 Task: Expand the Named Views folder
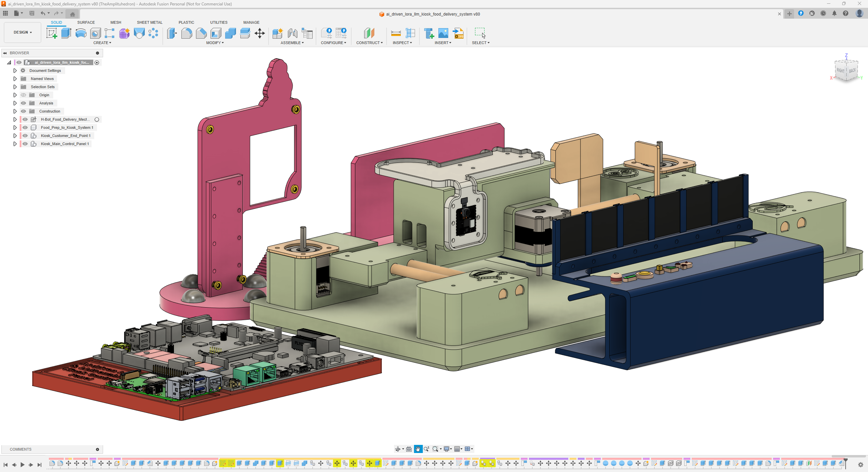(x=15, y=79)
